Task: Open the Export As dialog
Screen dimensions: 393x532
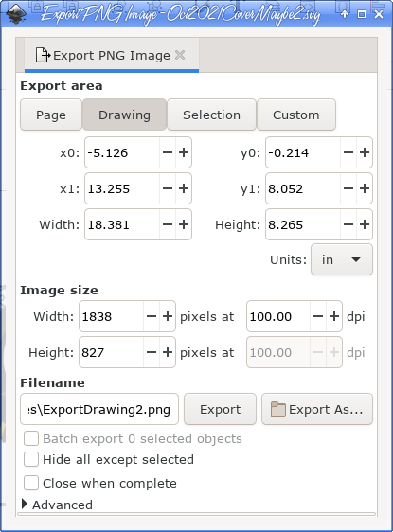Action: 317,409
